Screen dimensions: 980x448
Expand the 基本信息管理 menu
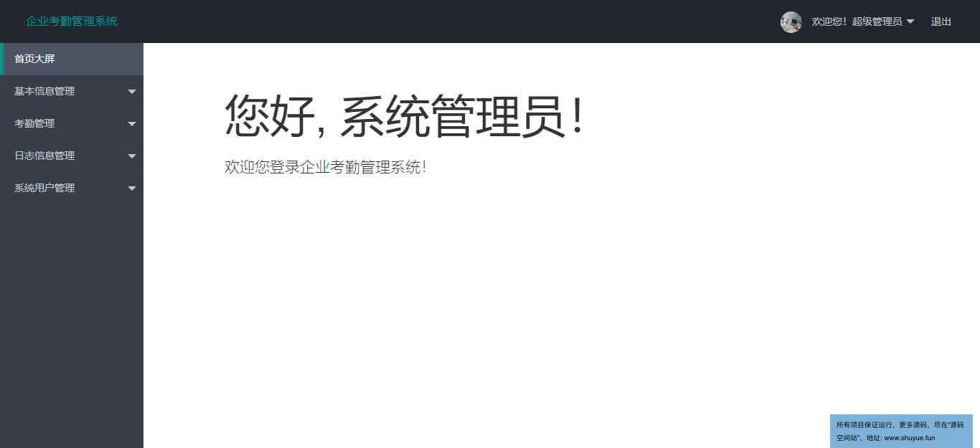tap(72, 91)
